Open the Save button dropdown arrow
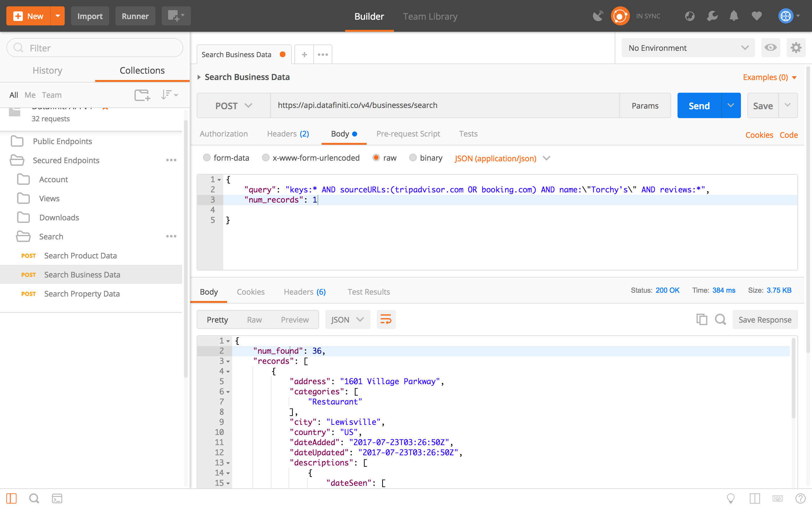This screenshot has height=508, width=812. [788, 105]
